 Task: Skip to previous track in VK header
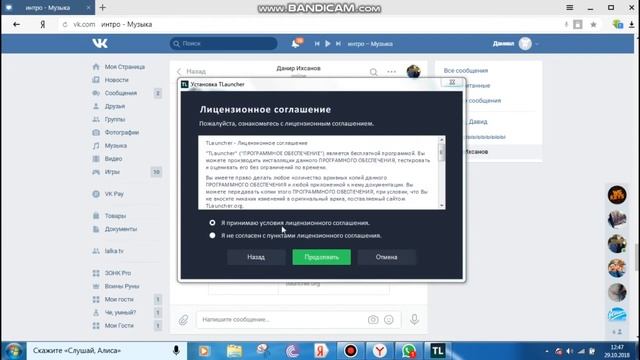pos(317,43)
